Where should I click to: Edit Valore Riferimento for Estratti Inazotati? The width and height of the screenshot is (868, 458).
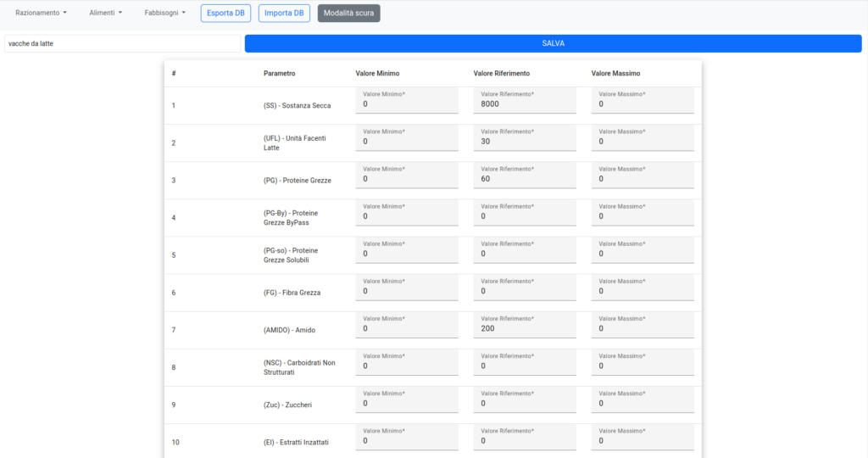click(525, 440)
